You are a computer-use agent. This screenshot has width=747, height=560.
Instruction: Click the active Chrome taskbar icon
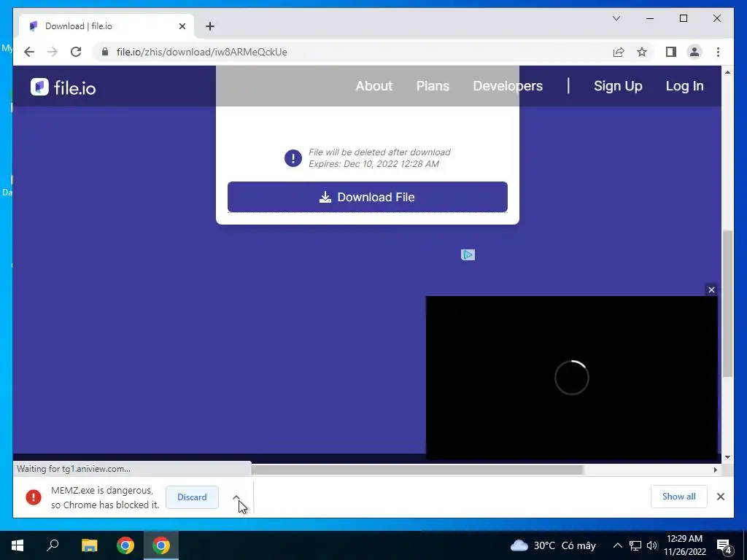pos(161,545)
